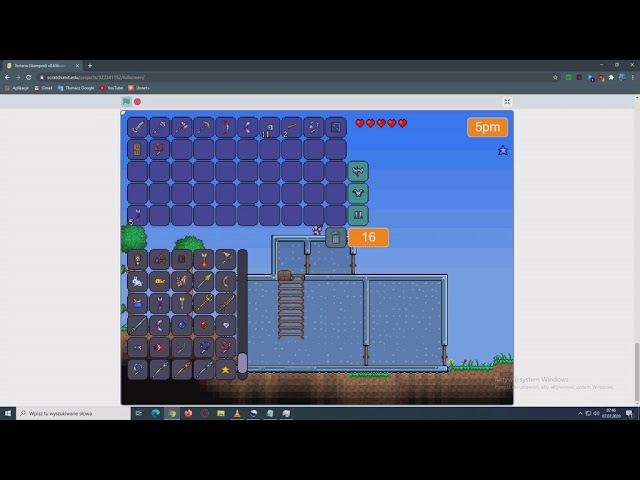
Task: Open the chestplate armor slot
Action: (x=358, y=193)
